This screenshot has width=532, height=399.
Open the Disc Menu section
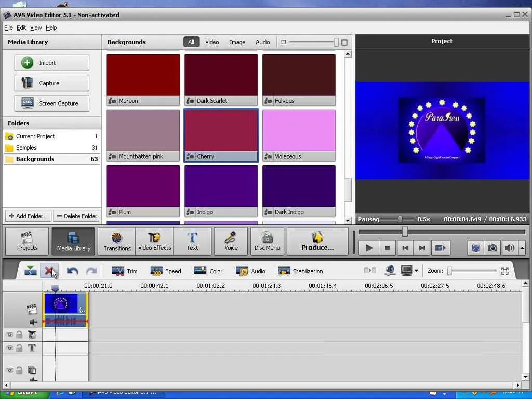[267, 242]
